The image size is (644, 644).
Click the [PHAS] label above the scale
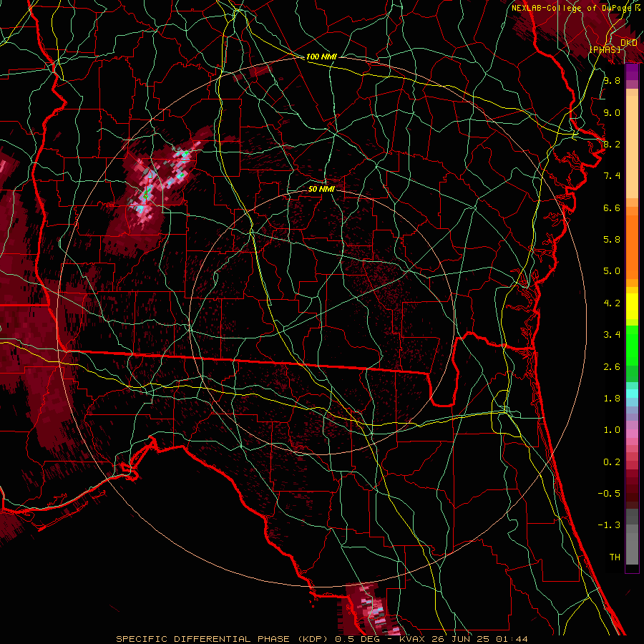tap(605, 49)
